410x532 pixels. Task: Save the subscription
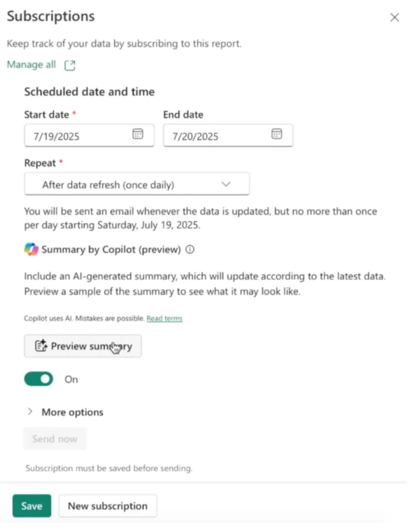pos(32,506)
